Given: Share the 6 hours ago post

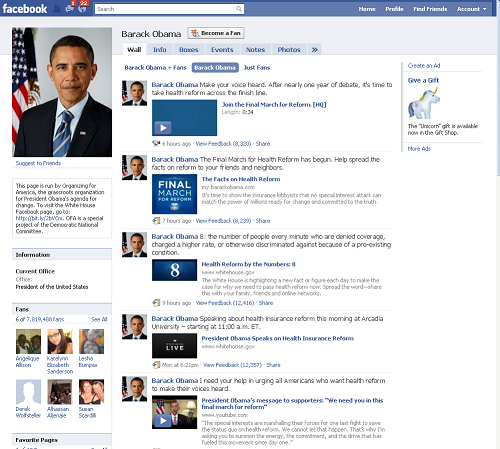Looking at the screenshot, I should 263,144.
